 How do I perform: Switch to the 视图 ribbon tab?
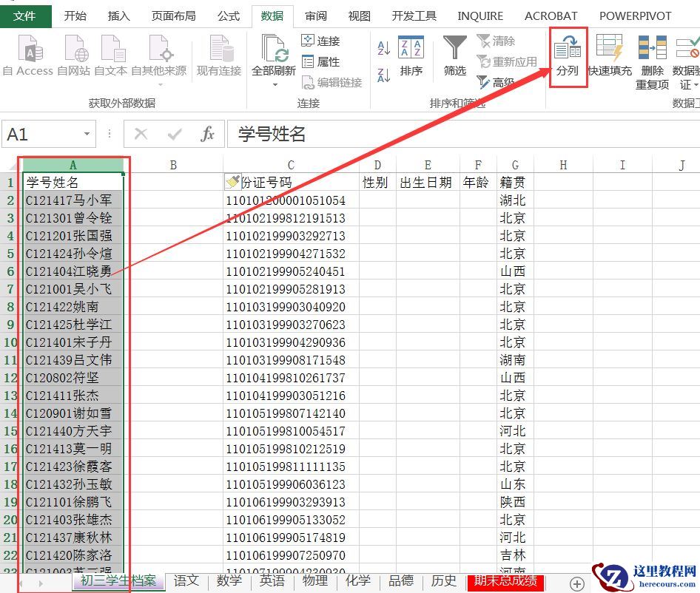point(360,16)
